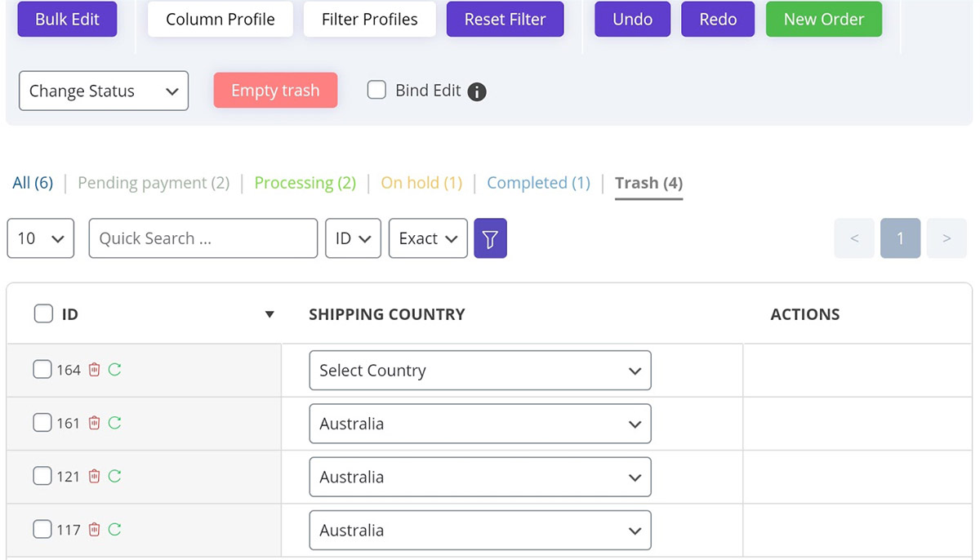
Task: Go to previous page arrow
Action: point(854,238)
